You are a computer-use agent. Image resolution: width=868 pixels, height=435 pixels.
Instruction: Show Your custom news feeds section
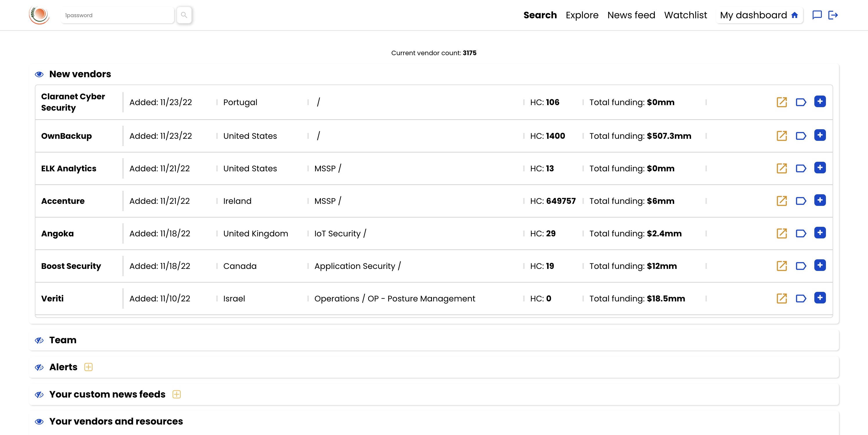[39, 395]
